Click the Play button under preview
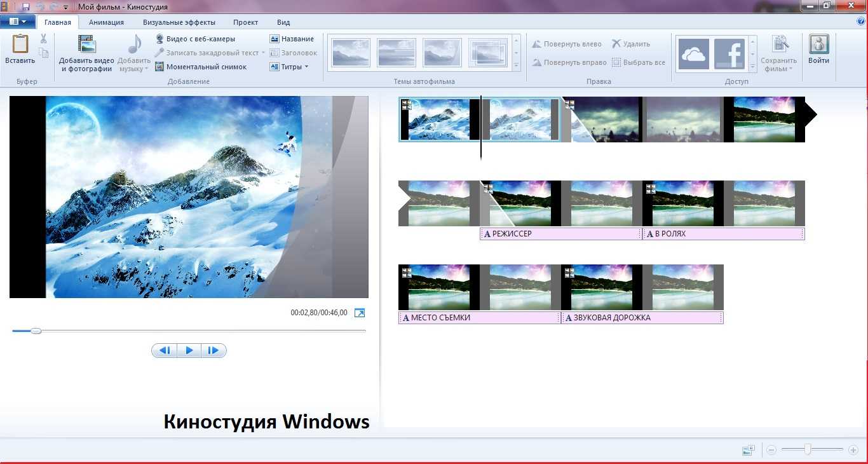Screen dimensions: 868x464 189,350
